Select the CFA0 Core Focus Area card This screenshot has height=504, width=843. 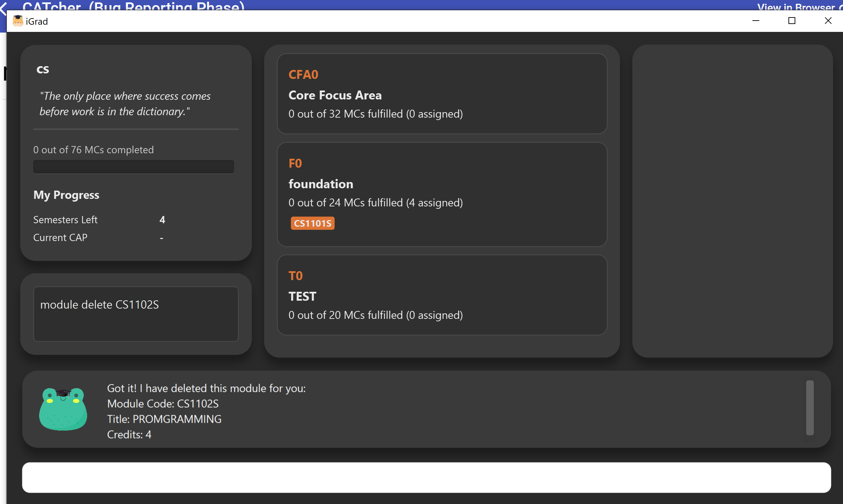pos(442,94)
